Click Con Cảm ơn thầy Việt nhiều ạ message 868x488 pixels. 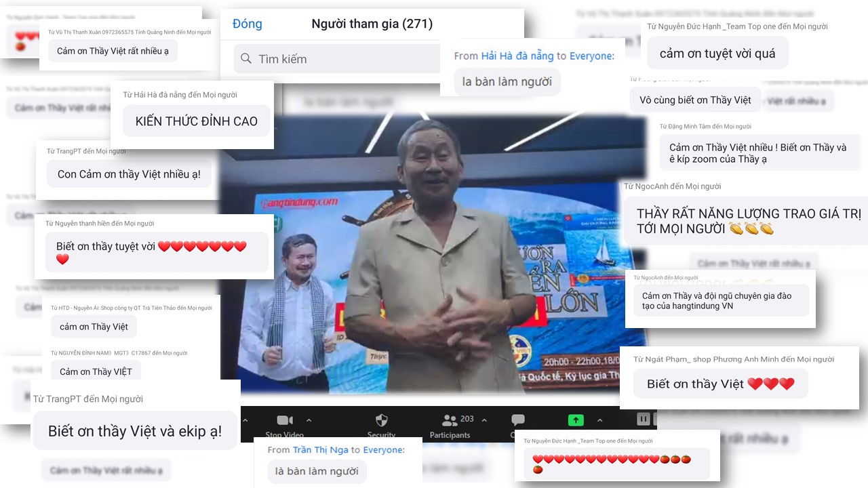[129, 174]
